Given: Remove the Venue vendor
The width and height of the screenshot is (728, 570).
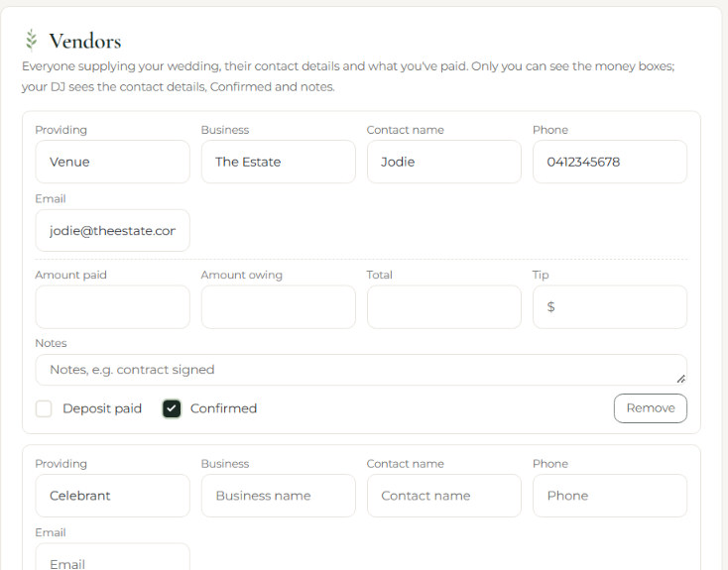Looking at the screenshot, I should (650, 408).
